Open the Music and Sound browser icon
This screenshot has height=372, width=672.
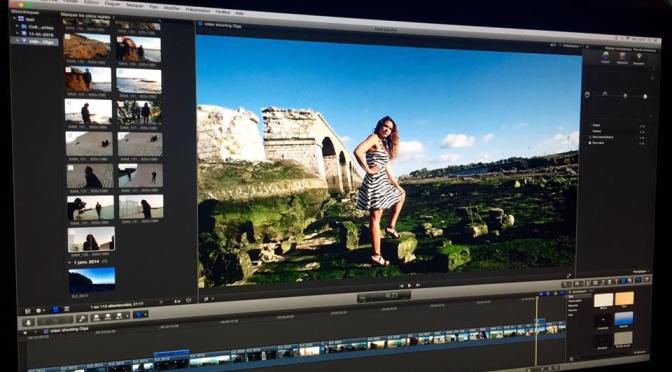603,282
